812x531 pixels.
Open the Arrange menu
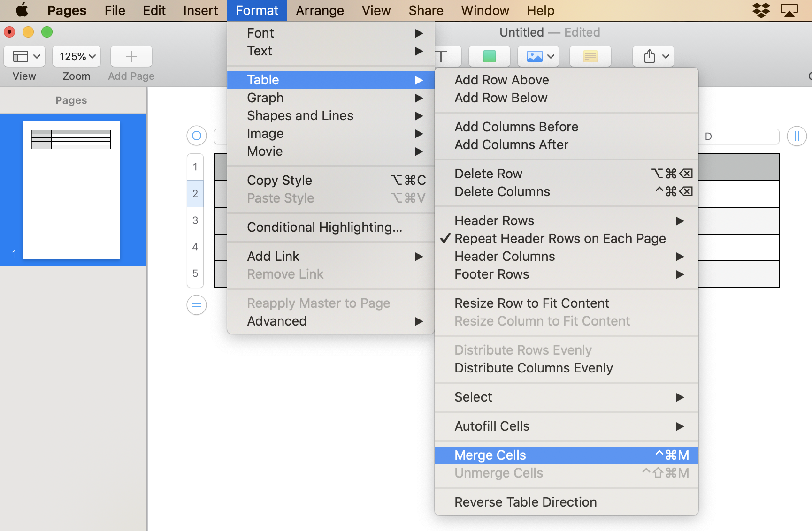coord(320,10)
